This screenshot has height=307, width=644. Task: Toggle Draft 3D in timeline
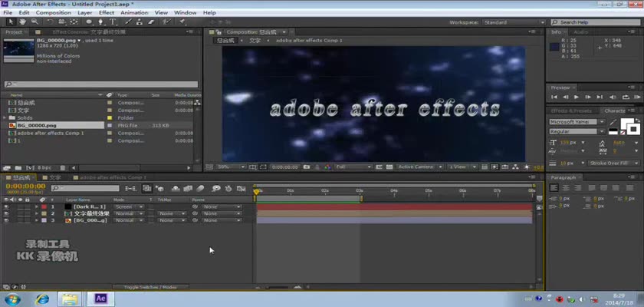tap(159, 189)
